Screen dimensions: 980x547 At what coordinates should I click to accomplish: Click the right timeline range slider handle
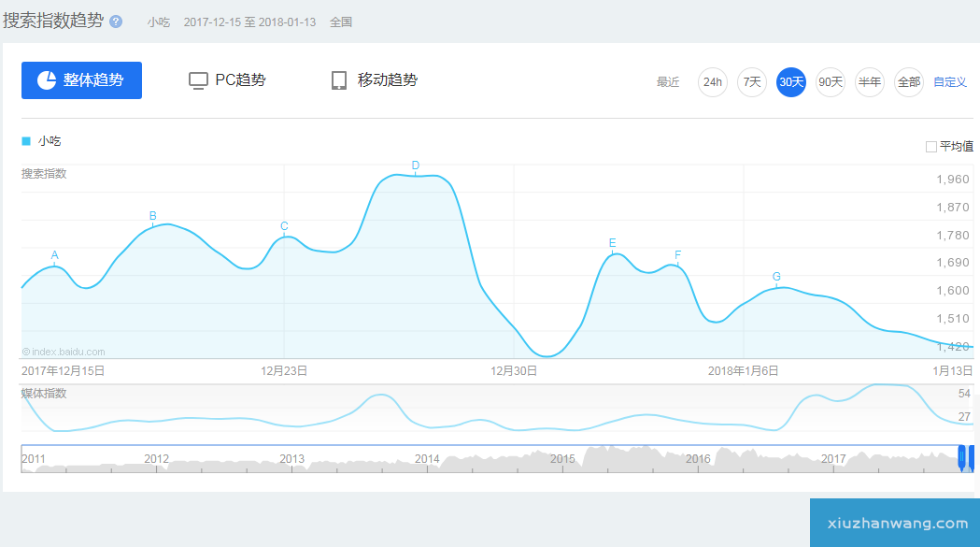click(973, 458)
